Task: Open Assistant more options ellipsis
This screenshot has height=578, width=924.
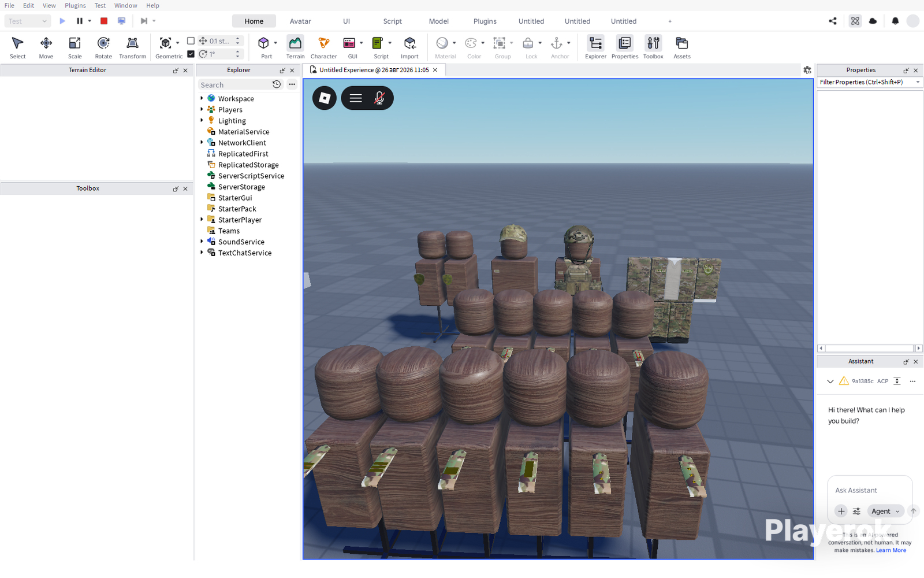Action: tap(912, 381)
